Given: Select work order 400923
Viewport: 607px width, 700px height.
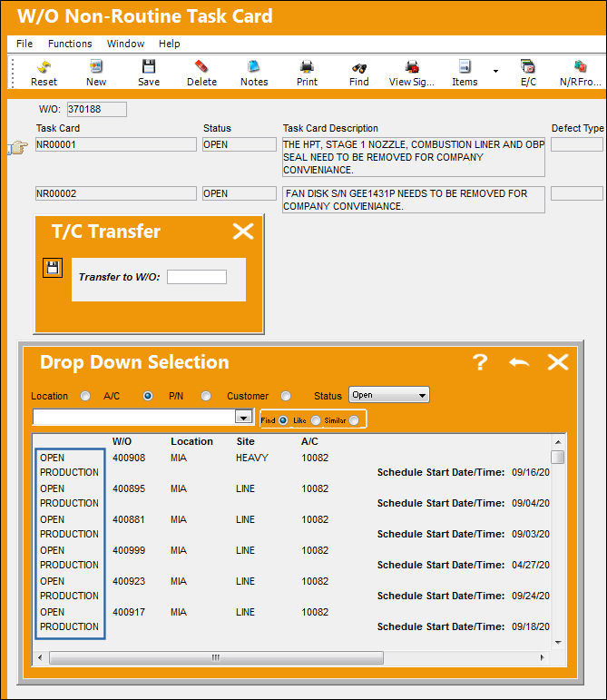Looking at the screenshot, I should pyautogui.click(x=129, y=581).
